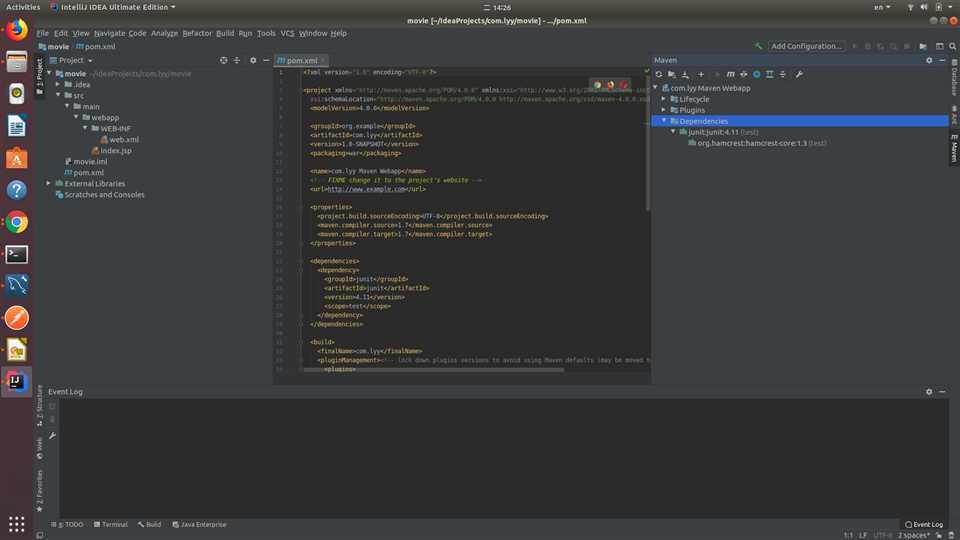The height and width of the screenshot is (540, 960).
Task: Open Database side tool window
Action: (954, 78)
